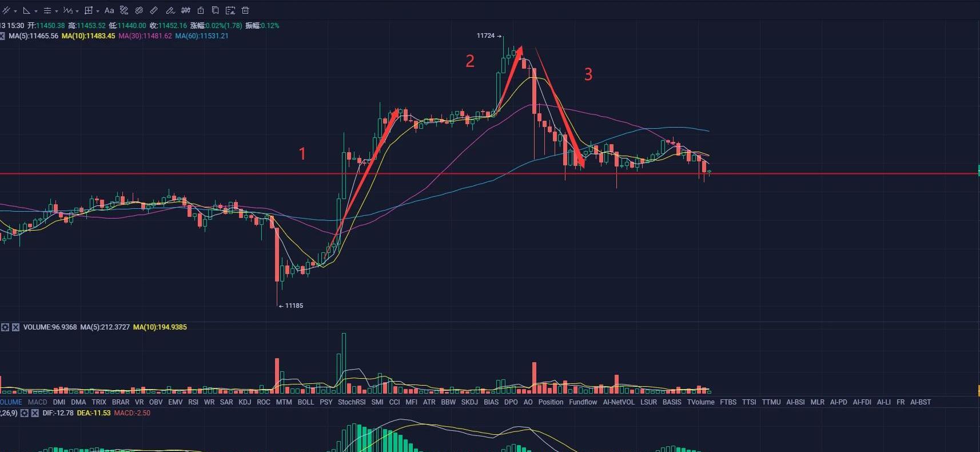The image size is (980, 452).
Task: Select the freehand brush drawing tool
Action: [x=170, y=10]
